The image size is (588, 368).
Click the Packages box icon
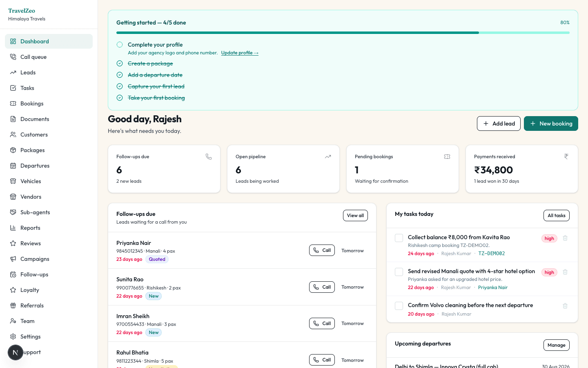coord(13,150)
